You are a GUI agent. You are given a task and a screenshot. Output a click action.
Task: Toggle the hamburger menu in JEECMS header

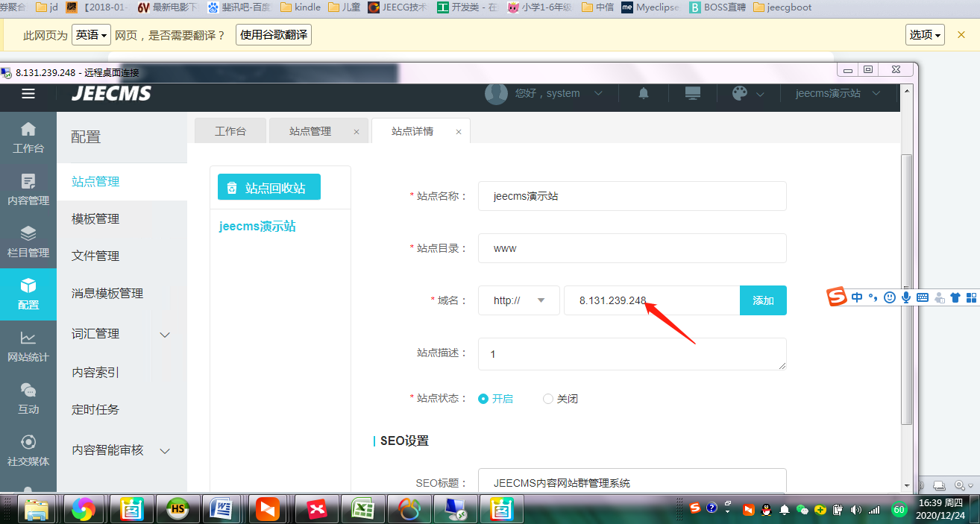pos(28,93)
